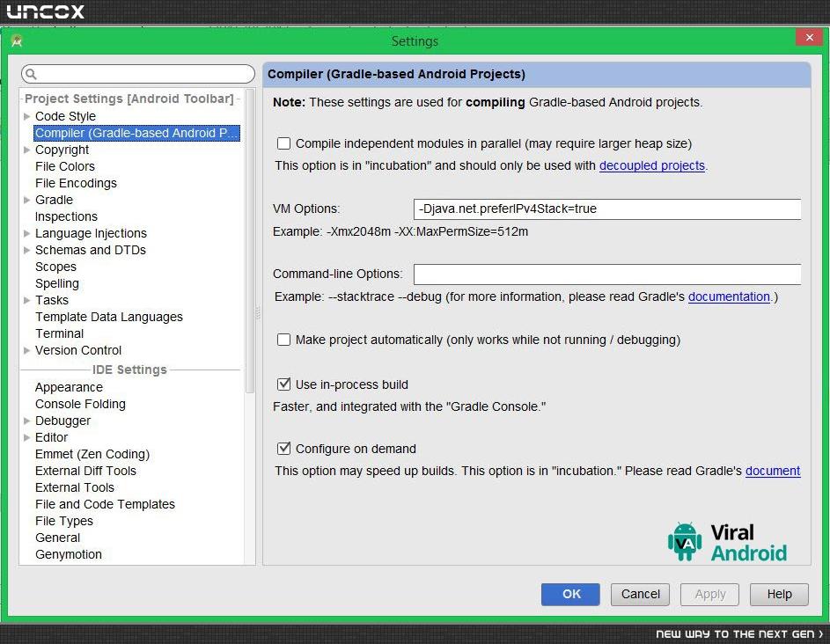Toggle Make project automatically checkbox

point(283,340)
